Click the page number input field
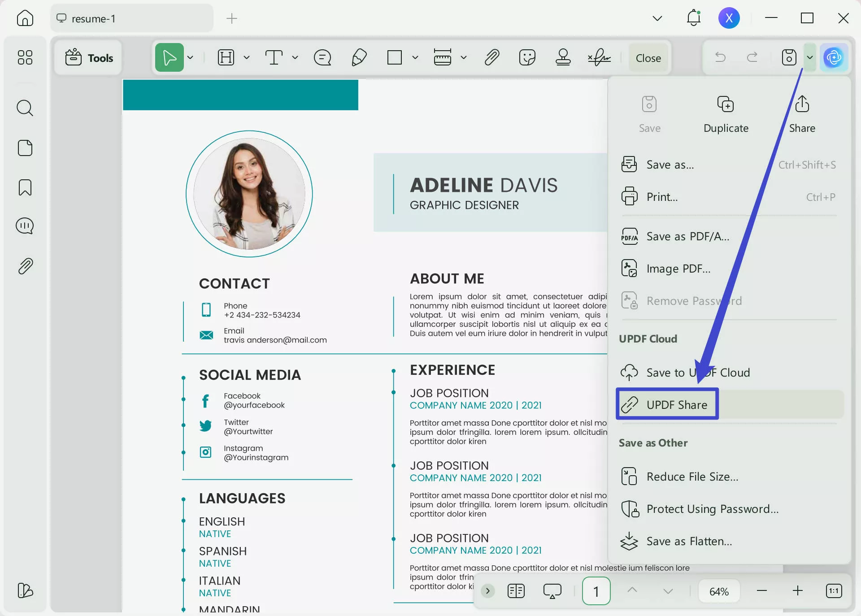This screenshot has width=861, height=616. [596, 591]
